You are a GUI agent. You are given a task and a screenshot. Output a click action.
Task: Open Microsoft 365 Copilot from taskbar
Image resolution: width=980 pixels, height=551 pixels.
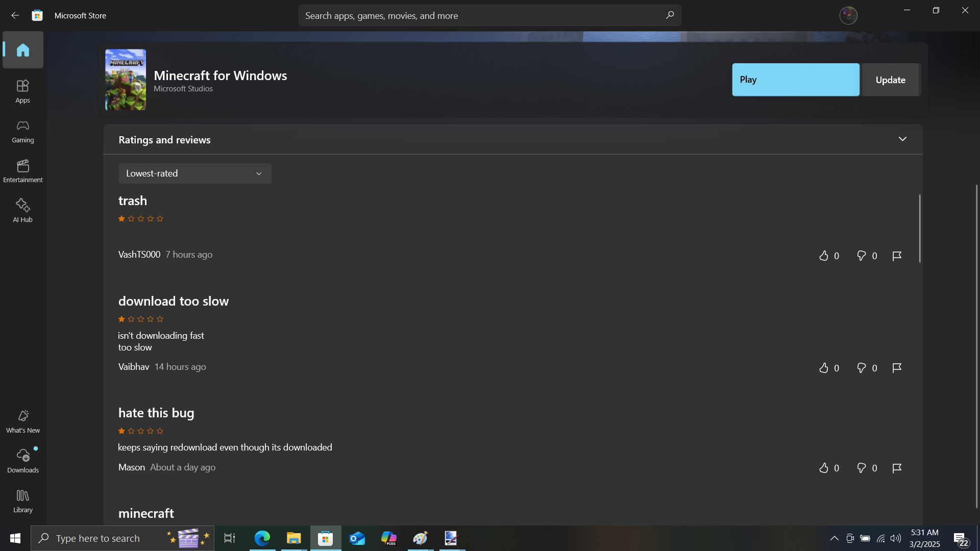click(x=389, y=538)
